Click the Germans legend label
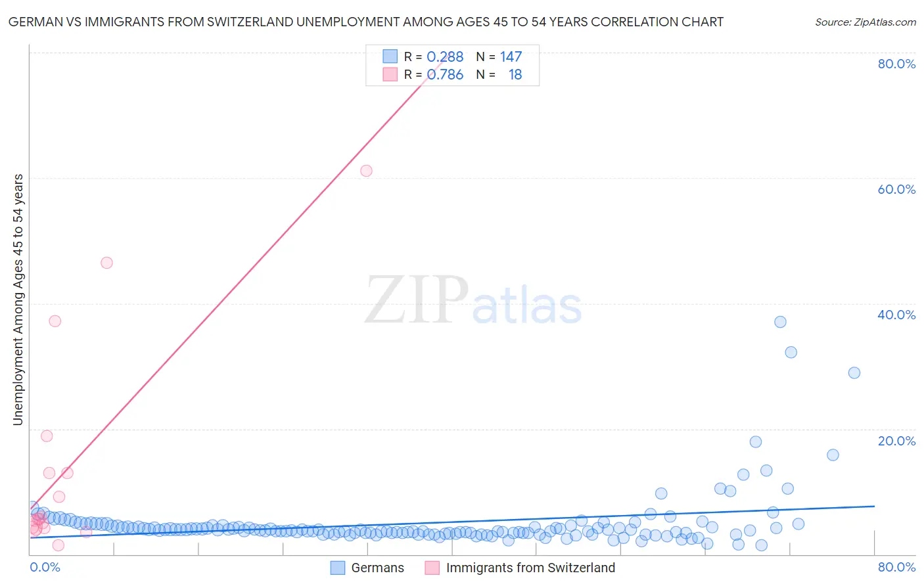 [377, 568]
